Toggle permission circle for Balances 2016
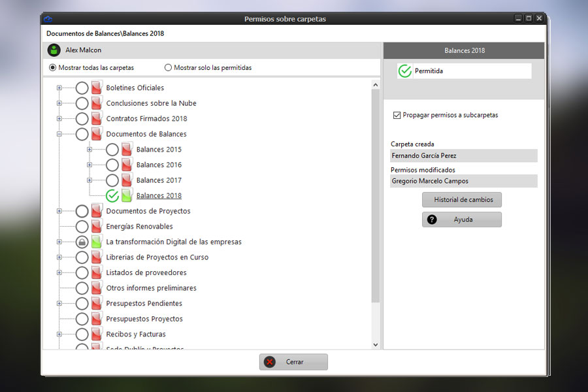This screenshot has height=392, width=588. 112,165
